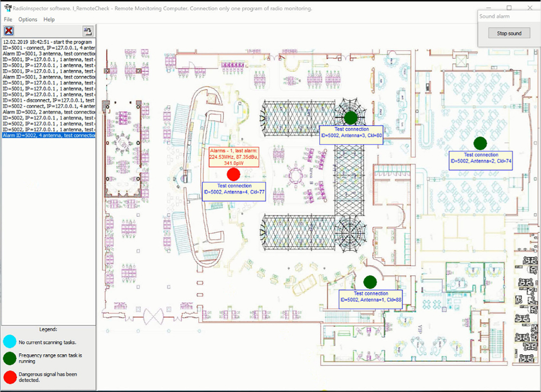This screenshot has width=541, height=392.
Task: Open the Options menu
Action: (x=28, y=19)
